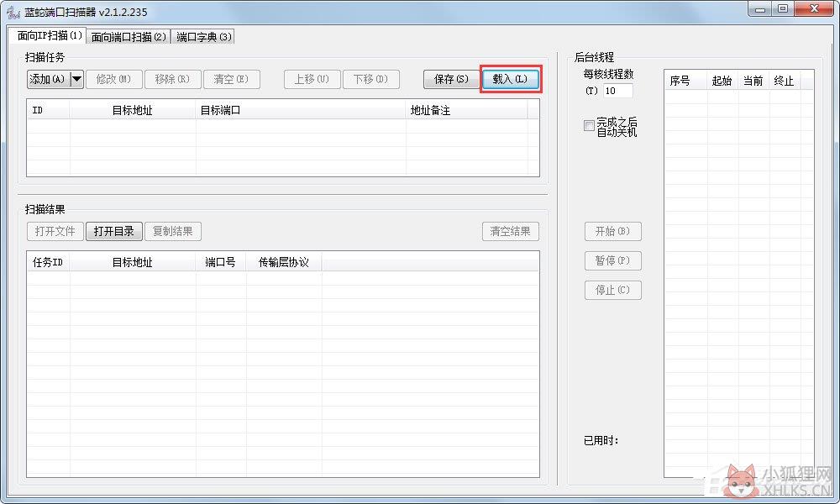Open the 面向端口扫描(2) tab
This screenshot has width=840, height=504.
129,36
